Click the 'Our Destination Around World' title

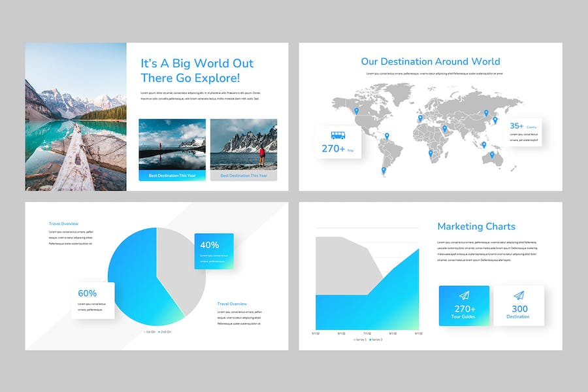tap(431, 61)
